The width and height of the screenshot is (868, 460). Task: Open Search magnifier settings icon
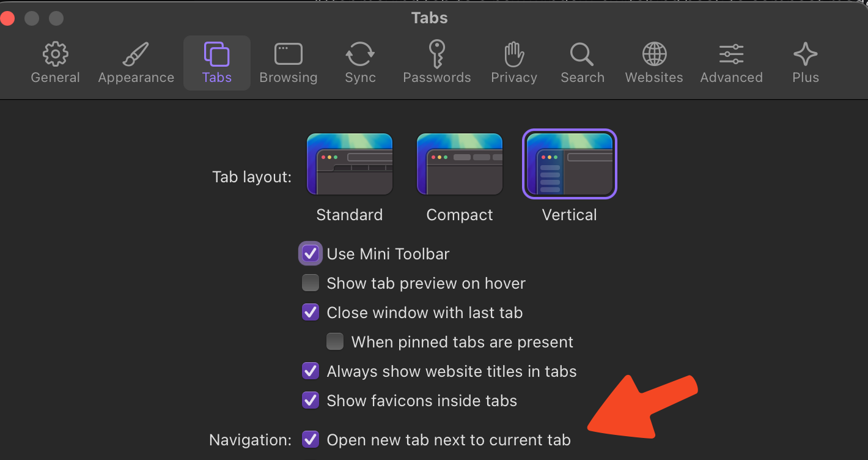point(582,55)
